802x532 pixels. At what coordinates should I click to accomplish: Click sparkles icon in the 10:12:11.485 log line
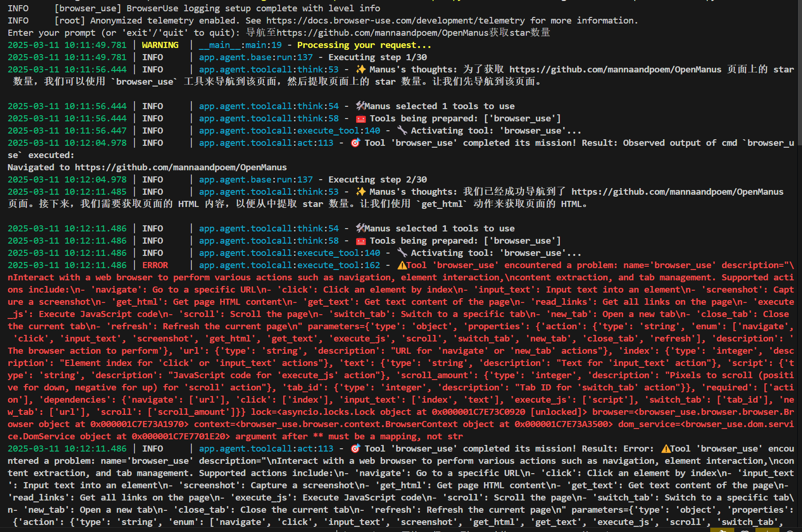tap(361, 192)
